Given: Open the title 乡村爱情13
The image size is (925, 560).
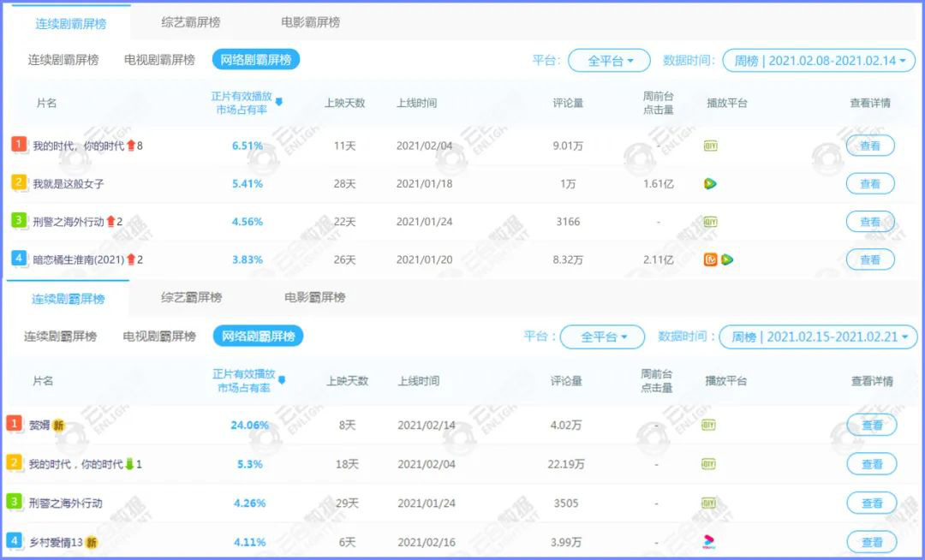Looking at the screenshot, I should (56, 542).
